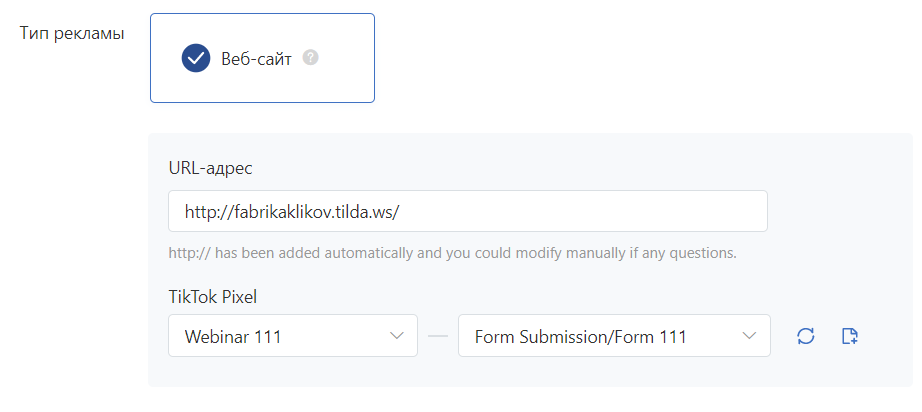Click the blue checkmark circle icon

[x=196, y=58]
